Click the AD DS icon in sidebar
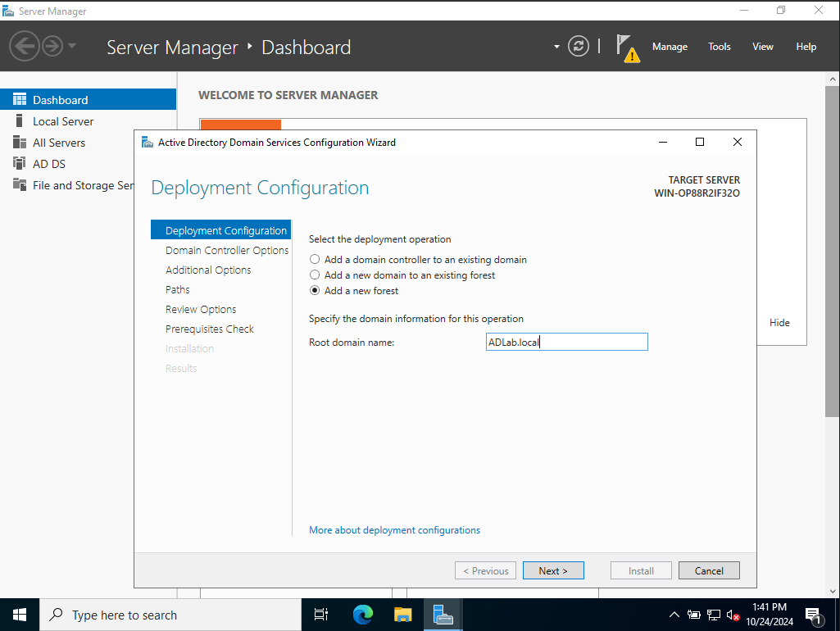Image resolution: width=840 pixels, height=631 pixels. tap(20, 163)
